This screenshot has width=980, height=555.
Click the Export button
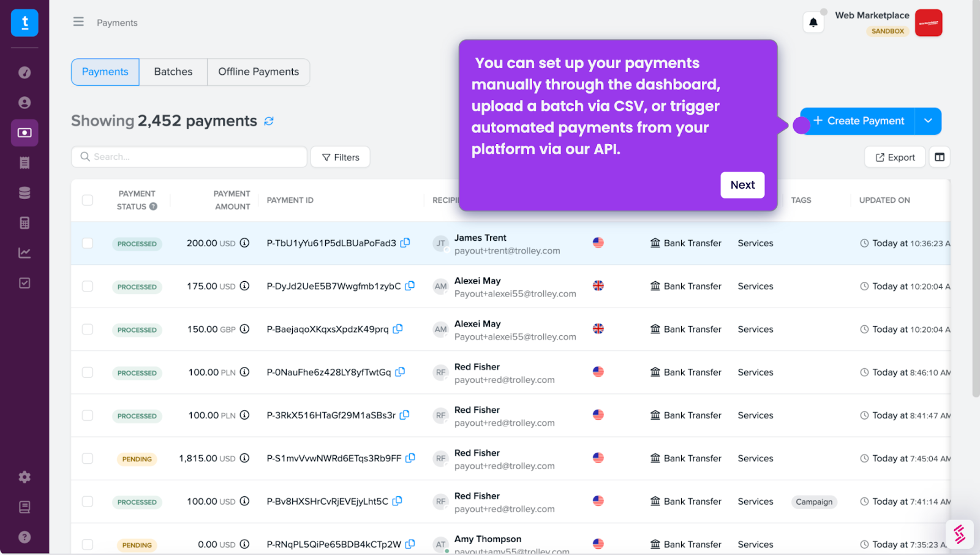click(895, 157)
